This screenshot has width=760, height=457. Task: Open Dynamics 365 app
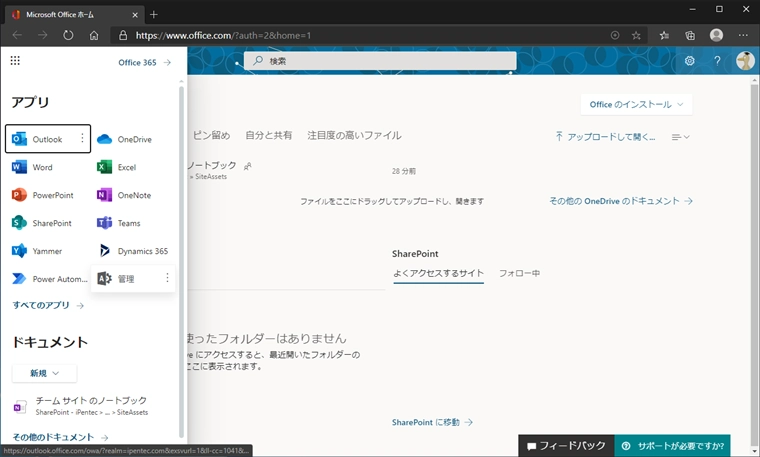132,251
